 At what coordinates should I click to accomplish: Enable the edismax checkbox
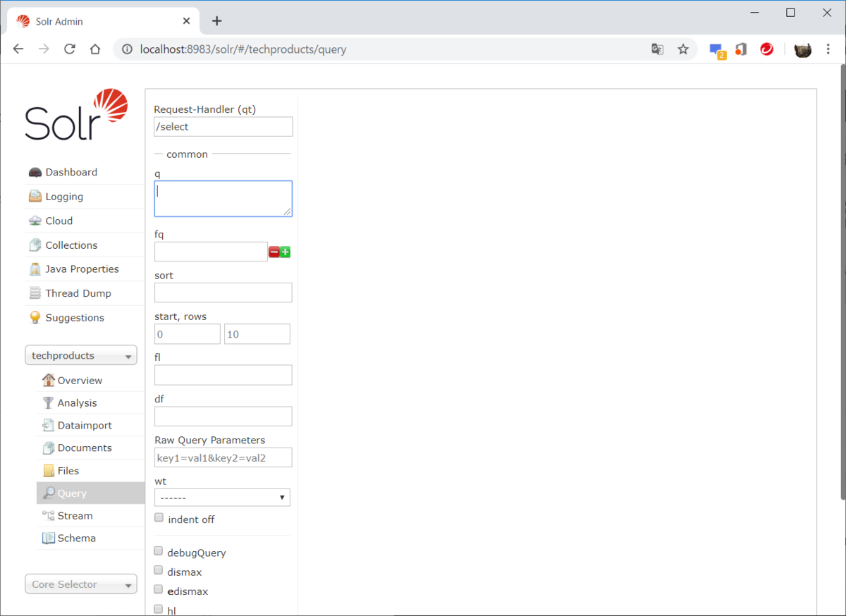(x=159, y=589)
